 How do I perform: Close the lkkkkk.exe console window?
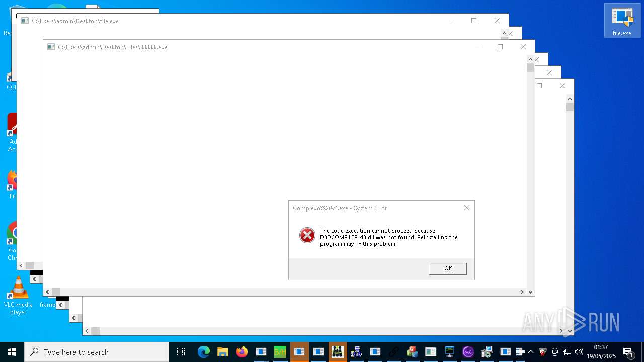point(523,47)
